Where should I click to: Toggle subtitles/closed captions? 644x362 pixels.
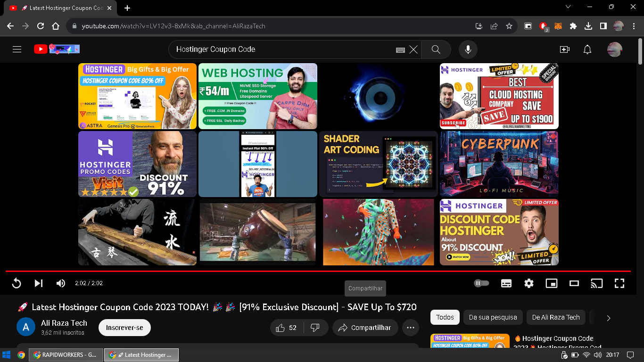(506, 283)
